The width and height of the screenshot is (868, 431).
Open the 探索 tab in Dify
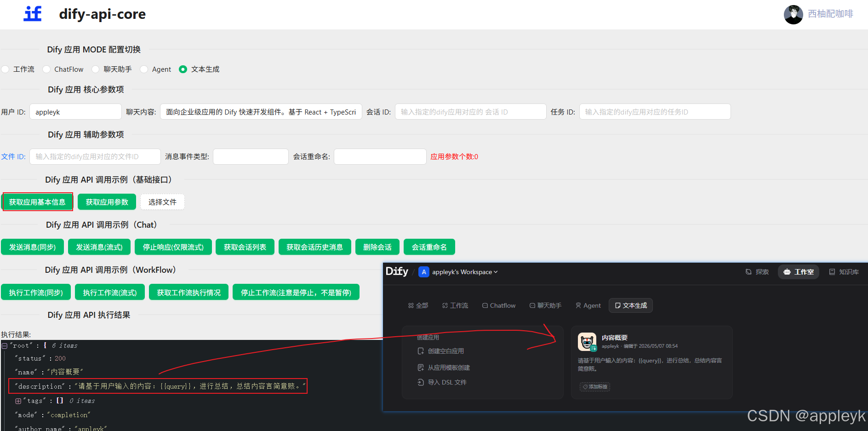pos(757,272)
